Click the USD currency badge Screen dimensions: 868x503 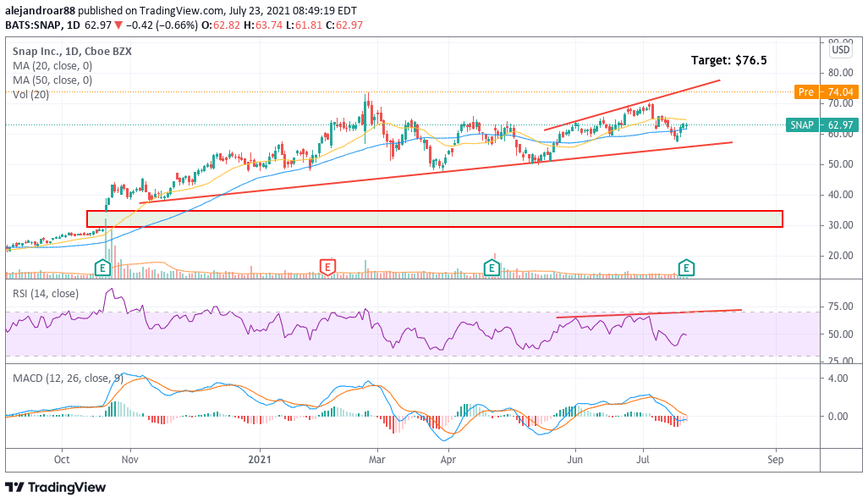pos(840,50)
